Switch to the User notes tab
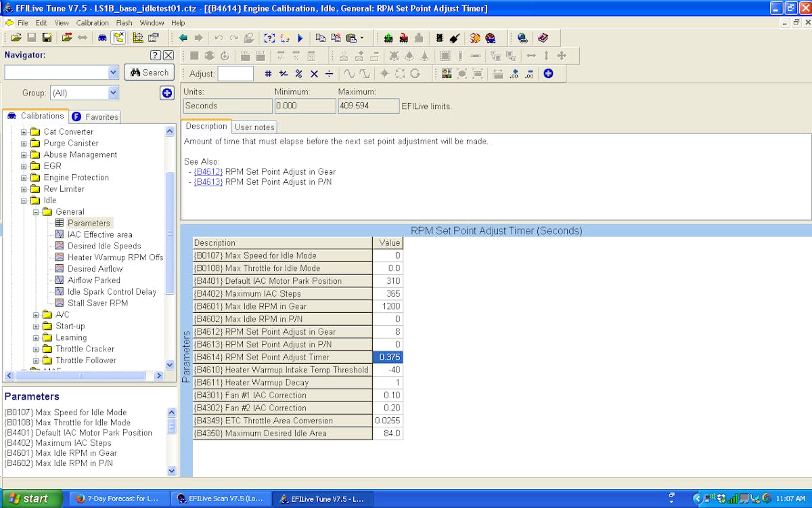 point(254,127)
